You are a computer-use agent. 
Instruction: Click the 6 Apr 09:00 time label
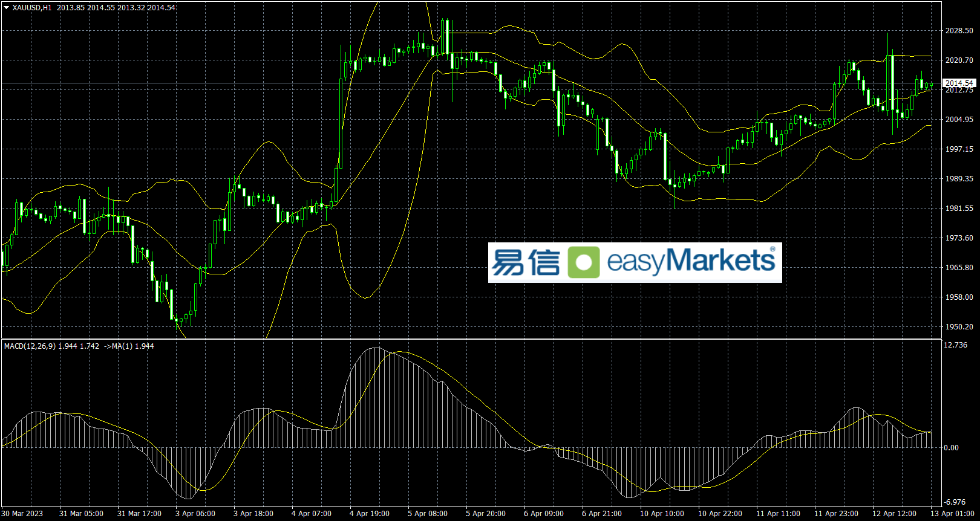coord(544,514)
